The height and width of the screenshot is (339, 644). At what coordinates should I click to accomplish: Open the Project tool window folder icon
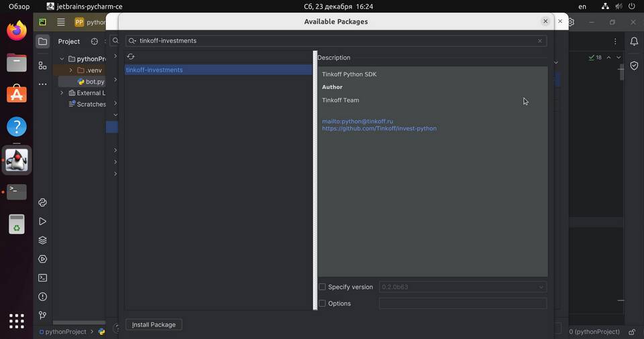tap(42, 41)
